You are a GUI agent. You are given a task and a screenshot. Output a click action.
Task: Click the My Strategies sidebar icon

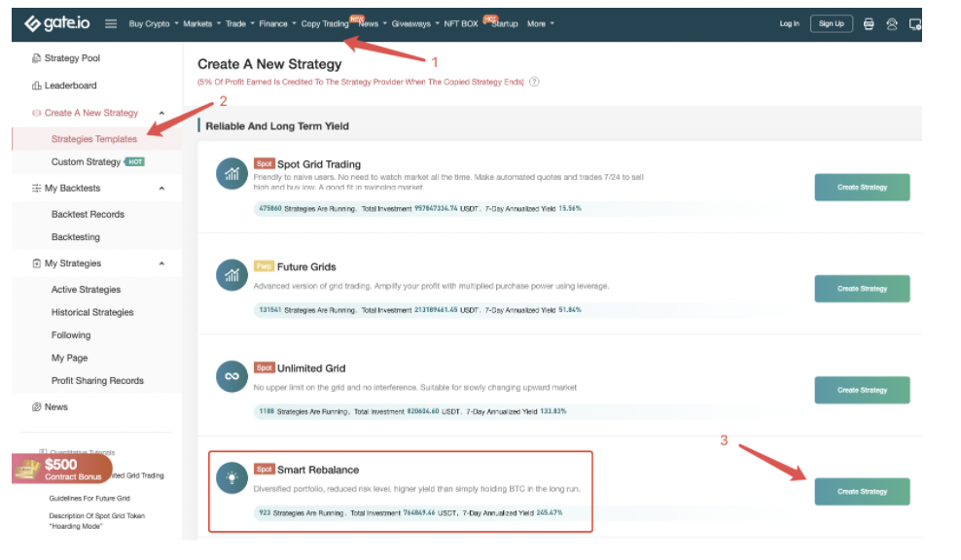[x=36, y=263]
